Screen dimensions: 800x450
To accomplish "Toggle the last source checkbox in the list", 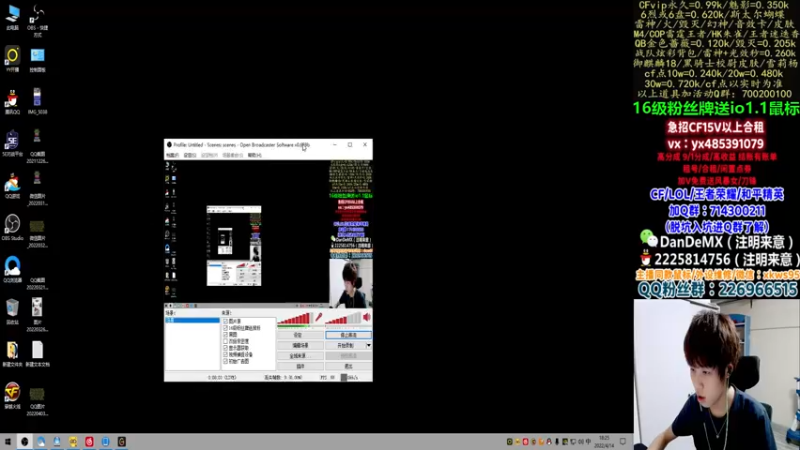I will pyautogui.click(x=225, y=361).
